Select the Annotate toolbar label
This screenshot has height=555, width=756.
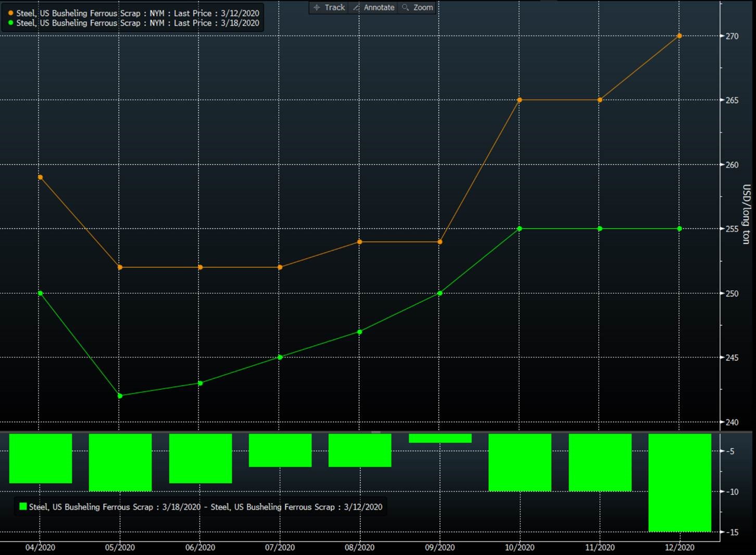pos(379,7)
